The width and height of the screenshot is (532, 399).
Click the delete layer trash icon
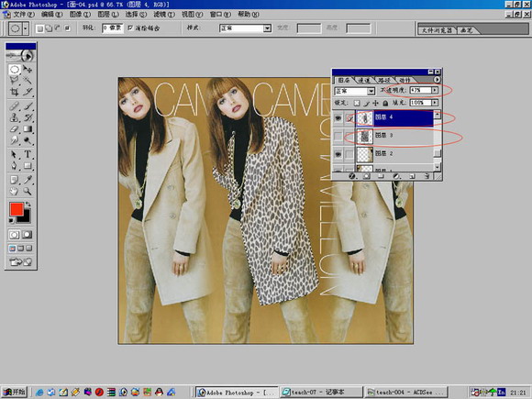(x=427, y=176)
